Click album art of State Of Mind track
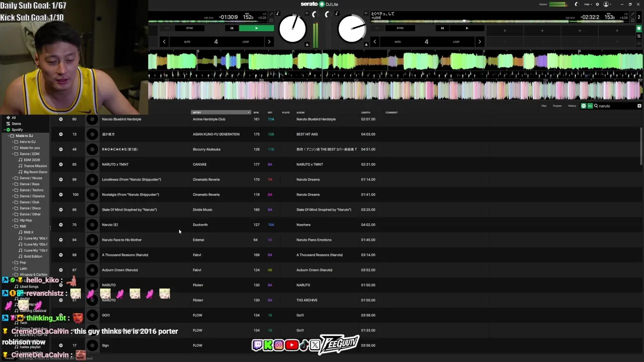 point(92,210)
